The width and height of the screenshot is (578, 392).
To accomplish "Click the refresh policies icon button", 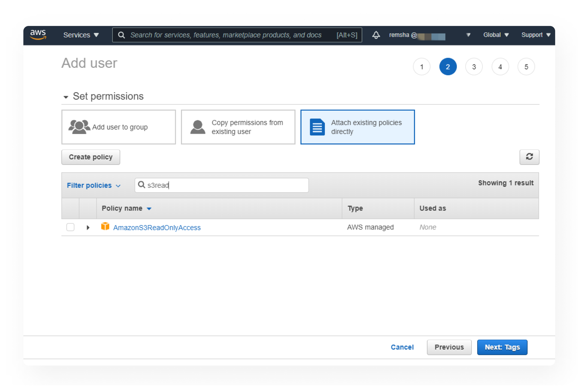I will pos(529,157).
